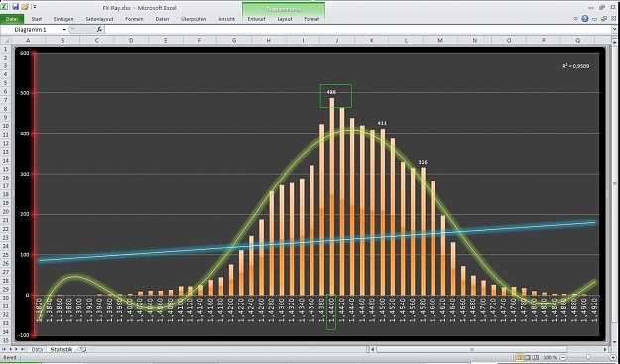The width and height of the screenshot is (620, 364).
Task: Click the fx insert function button
Action: point(99,30)
